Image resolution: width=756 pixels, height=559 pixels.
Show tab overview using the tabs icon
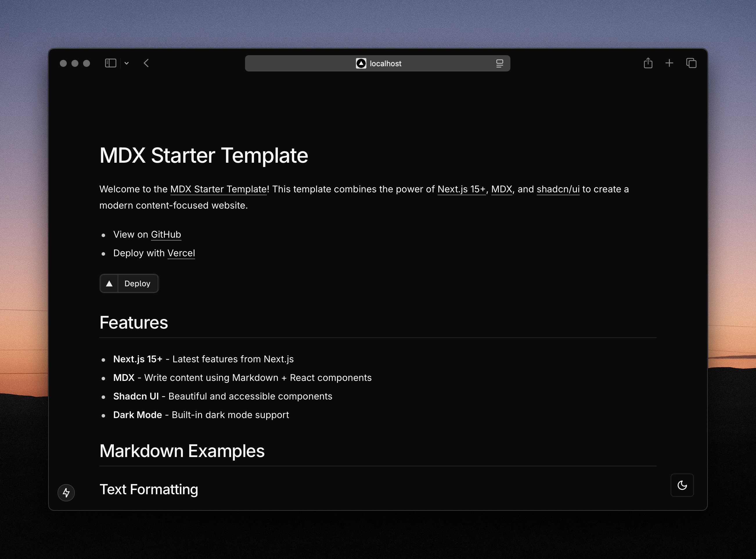pos(691,63)
